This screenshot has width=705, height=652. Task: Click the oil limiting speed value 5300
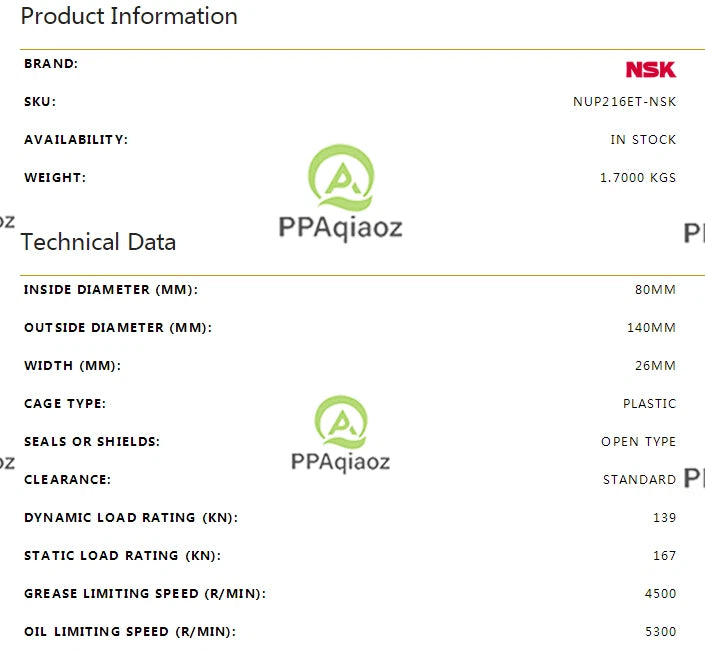coord(660,632)
